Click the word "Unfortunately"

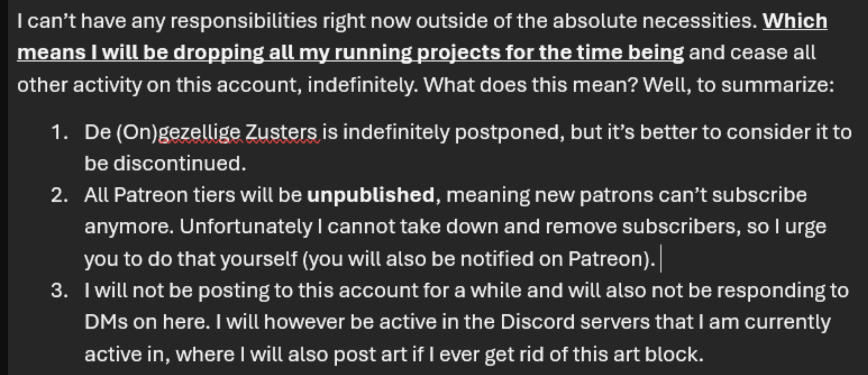pyautogui.click(x=246, y=226)
